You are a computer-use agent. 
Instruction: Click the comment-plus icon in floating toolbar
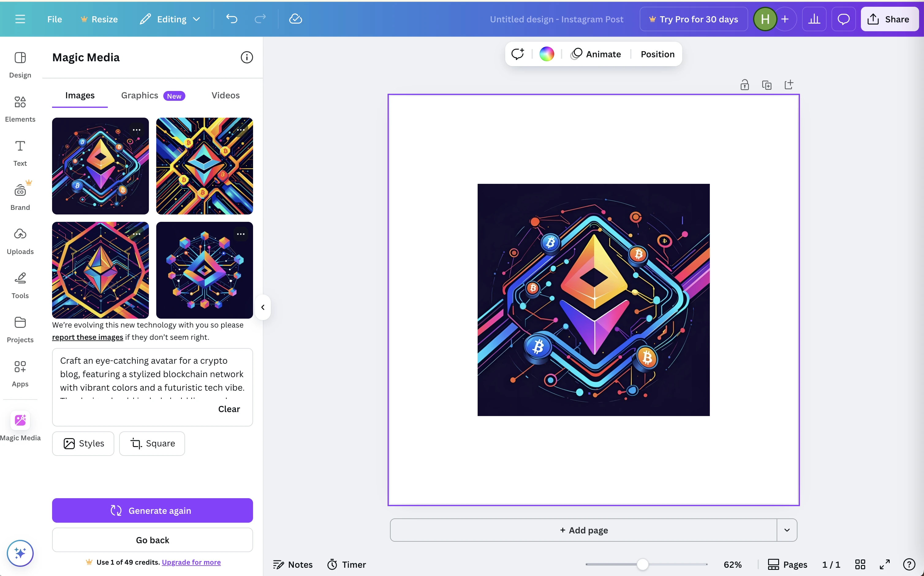click(x=518, y=54)
